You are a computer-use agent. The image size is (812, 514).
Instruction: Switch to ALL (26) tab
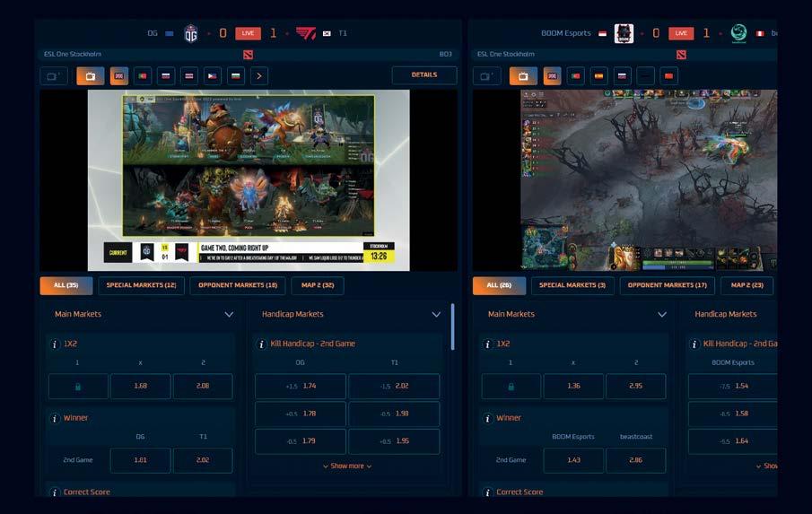tap(499, 286)
